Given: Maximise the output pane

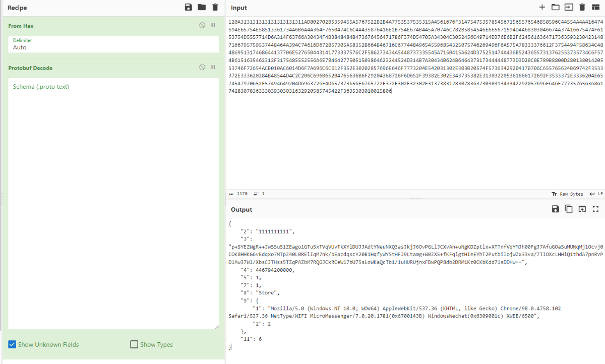Looking at the screenshot, I should tap(595, 209).
